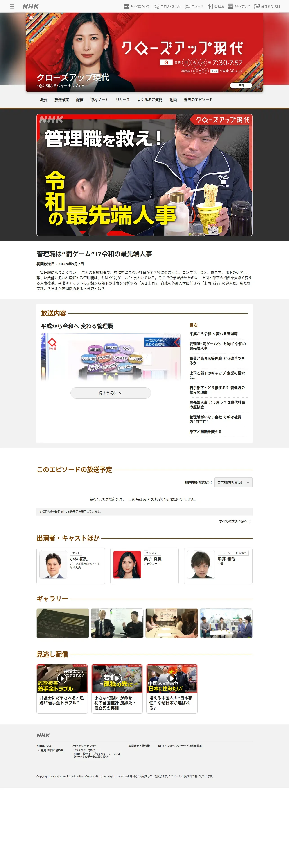This screenshot has height=868, width=289.
Task: Open footer NHKについて link
Action: click(x=45, y=746)
